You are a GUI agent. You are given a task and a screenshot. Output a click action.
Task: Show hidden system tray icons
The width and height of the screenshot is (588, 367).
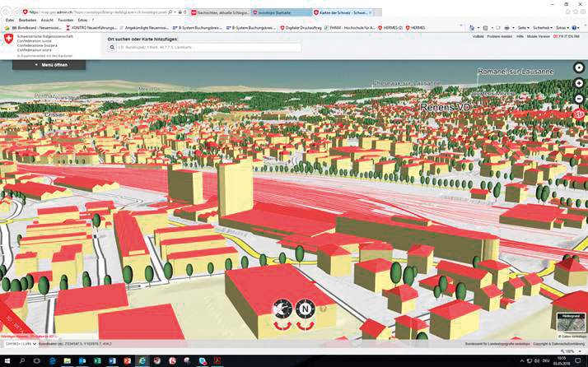click(522, 361)
